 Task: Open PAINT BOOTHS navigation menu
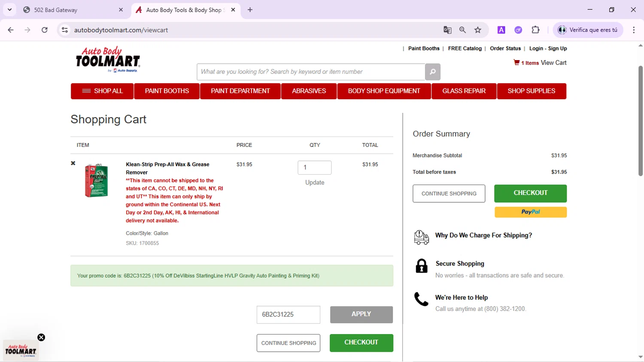[x=167, y=91]
